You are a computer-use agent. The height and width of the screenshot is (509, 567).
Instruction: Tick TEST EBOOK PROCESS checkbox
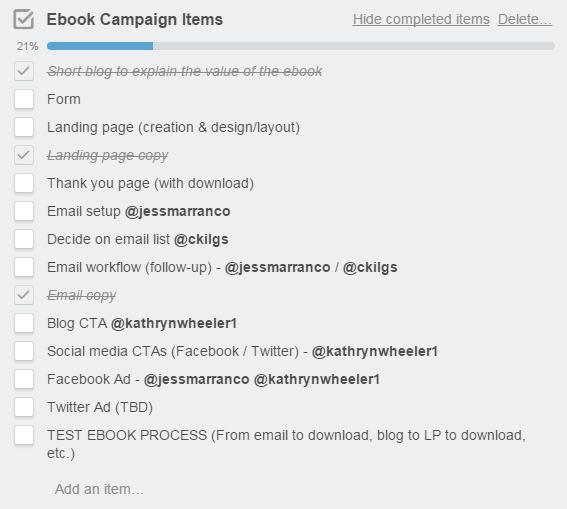pyautogui.click(x=24, y=435)
